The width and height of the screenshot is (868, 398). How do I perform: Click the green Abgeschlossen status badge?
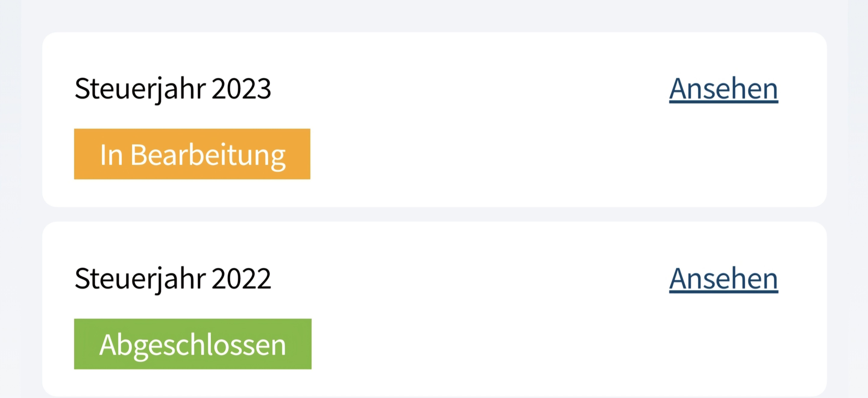pos(193,344)
